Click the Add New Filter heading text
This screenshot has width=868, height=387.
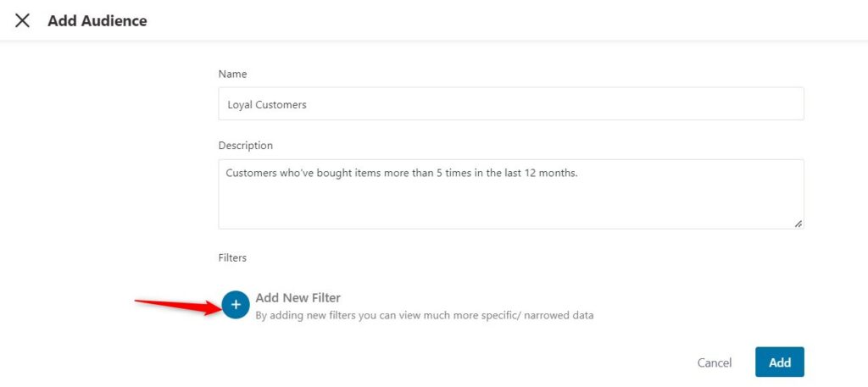pyautogui.click(x=298, y=298)
